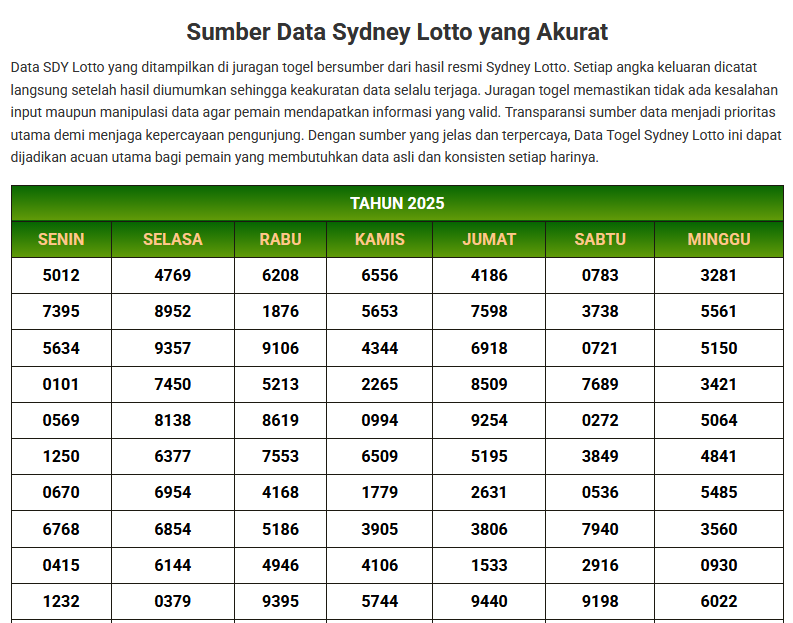This screenshot has width=793, height=623.
Task: Click the cell with 5634
Action: coord(61,348)
